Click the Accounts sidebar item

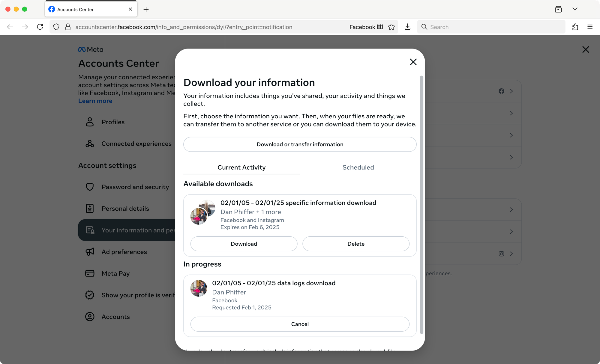115,316
